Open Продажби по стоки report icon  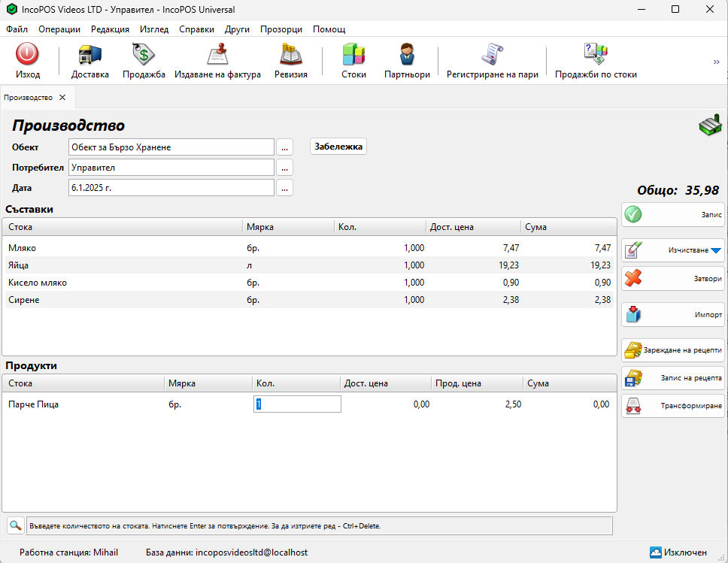596,54
